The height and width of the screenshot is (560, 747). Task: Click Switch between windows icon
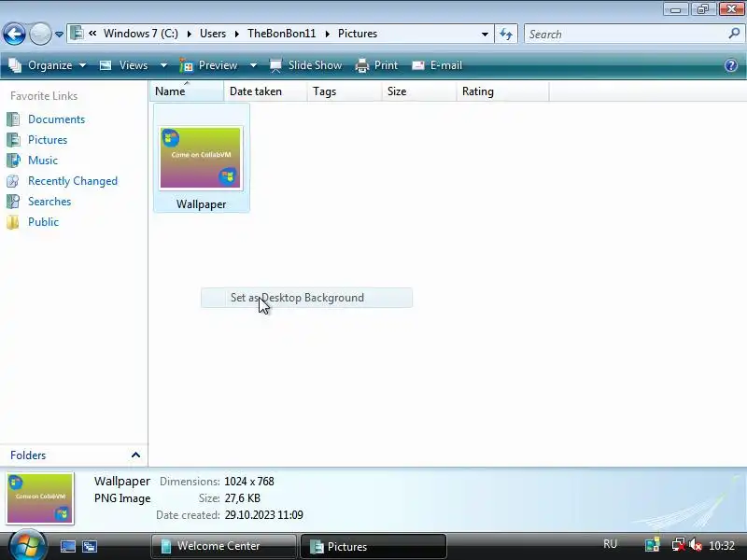90,546
